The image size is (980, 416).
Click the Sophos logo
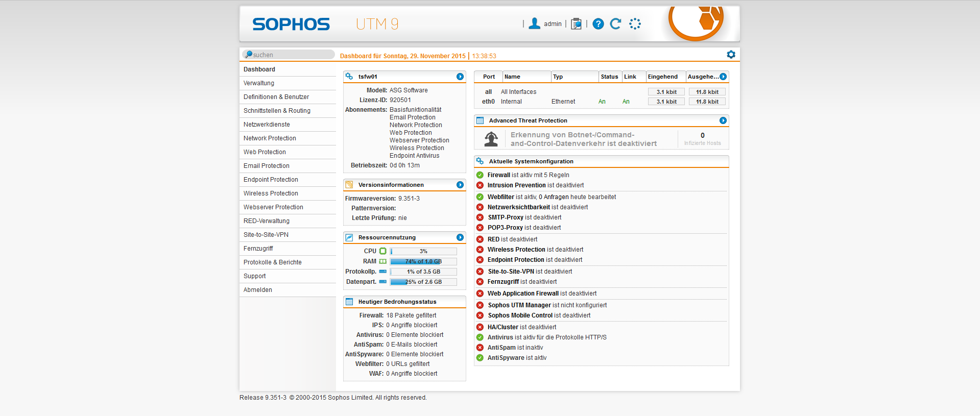tap(291, 24)
